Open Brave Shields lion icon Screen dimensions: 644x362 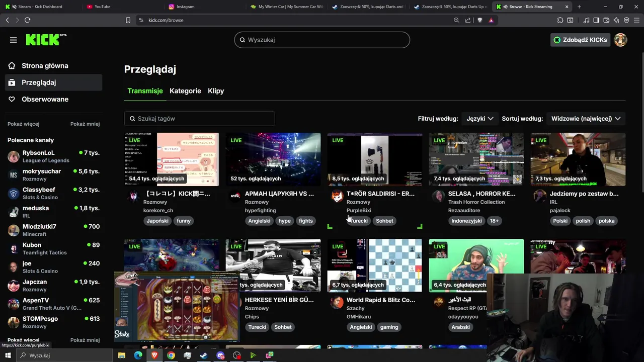[x=479, y=20]
